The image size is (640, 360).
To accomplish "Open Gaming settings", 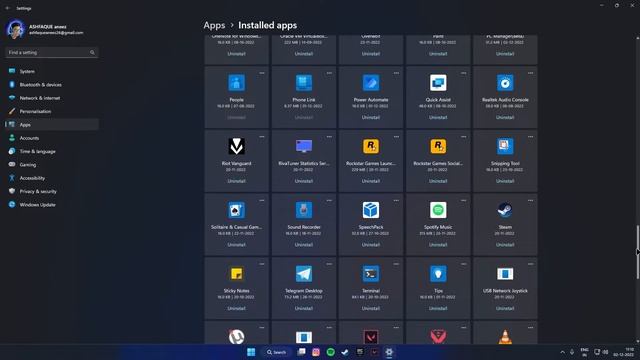I will [52, 165].
